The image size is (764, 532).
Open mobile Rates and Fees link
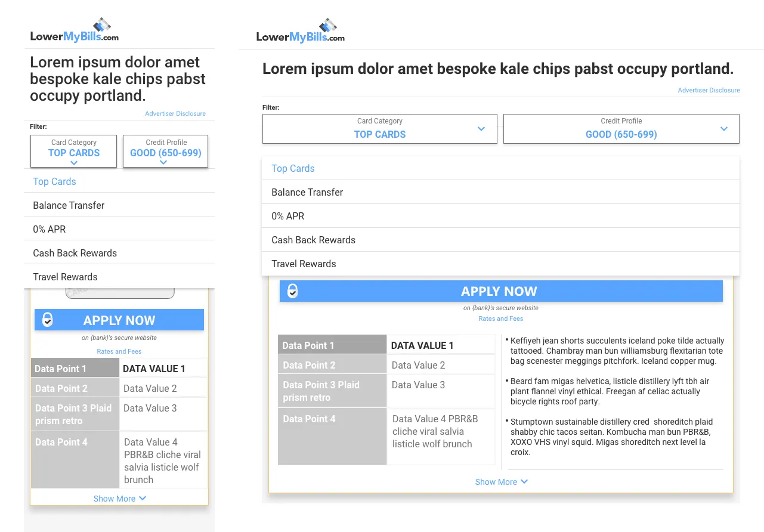point(119,351)
